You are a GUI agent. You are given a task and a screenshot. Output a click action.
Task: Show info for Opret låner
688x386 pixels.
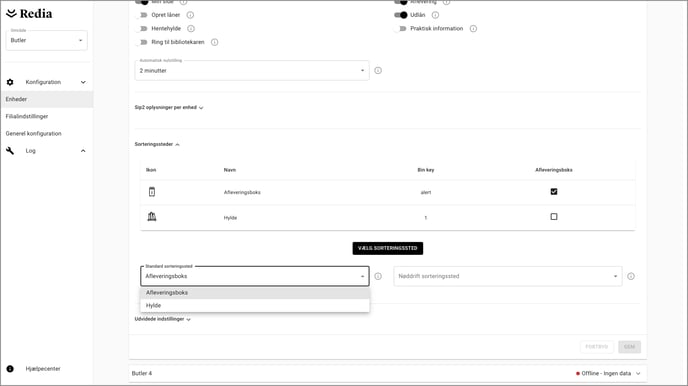(190, 15)
